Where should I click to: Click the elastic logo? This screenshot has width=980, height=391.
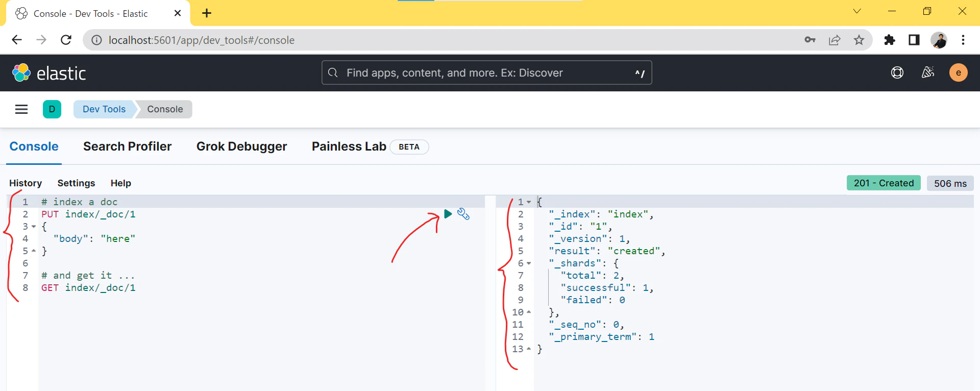[49, 73]
